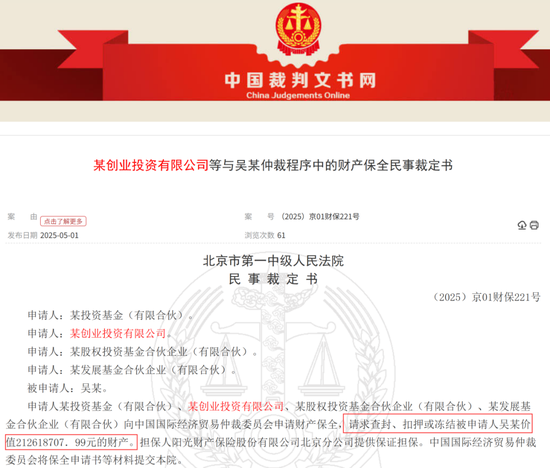Click the printer icon to print document
The width and height of the screenshot is (550, 468).
(534, 225)
